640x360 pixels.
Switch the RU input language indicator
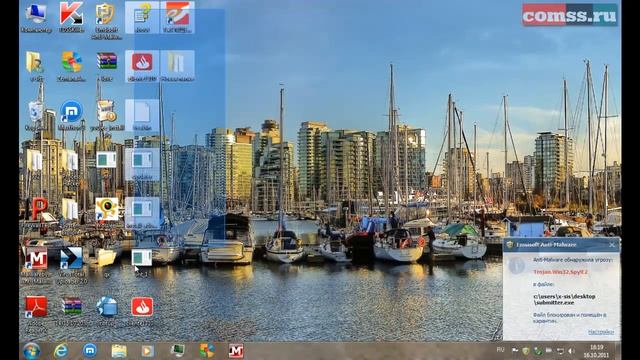[x=500, y=350]
